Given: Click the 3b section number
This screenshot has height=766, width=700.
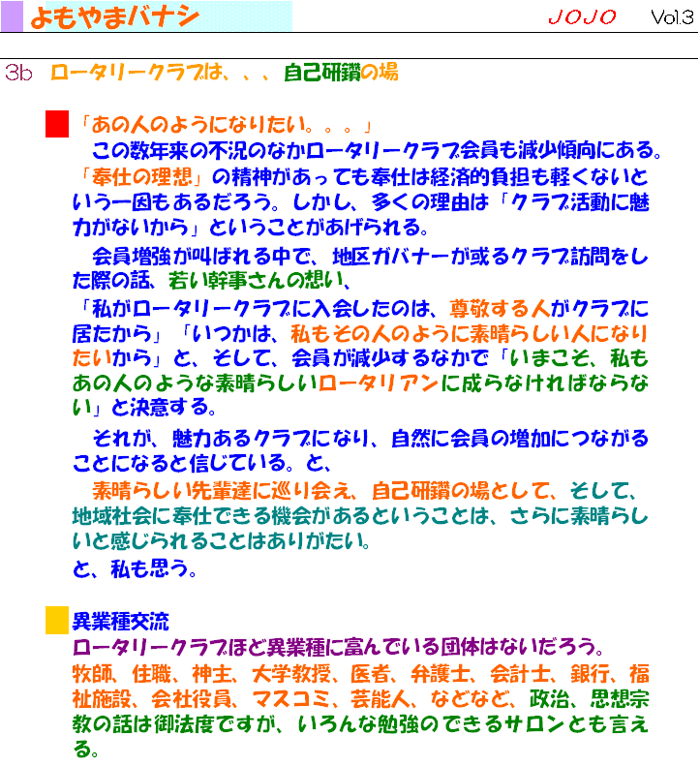Looking at the screenshot, I should pos(18,73).
